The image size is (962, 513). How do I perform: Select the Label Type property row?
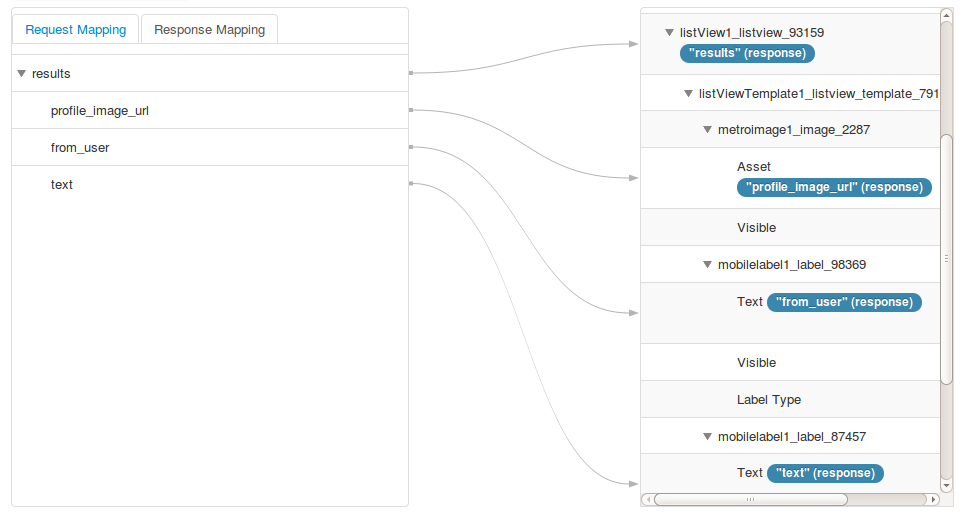769,400
